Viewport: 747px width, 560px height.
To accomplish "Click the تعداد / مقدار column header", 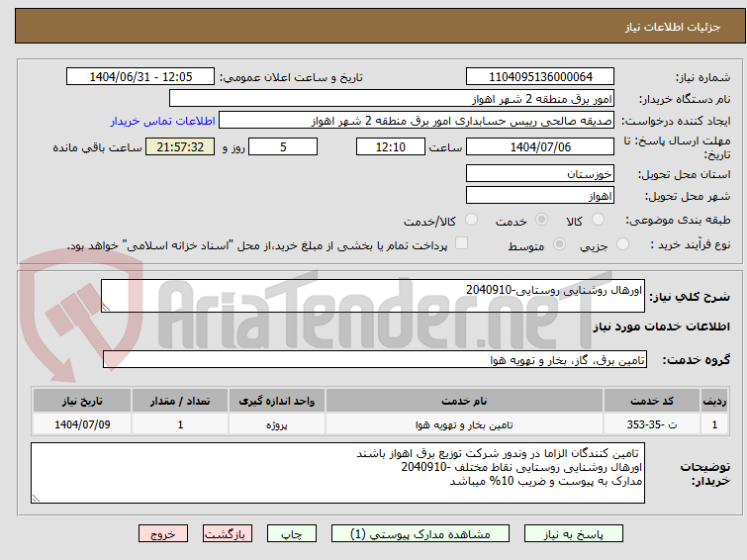I will pos(180,401).
